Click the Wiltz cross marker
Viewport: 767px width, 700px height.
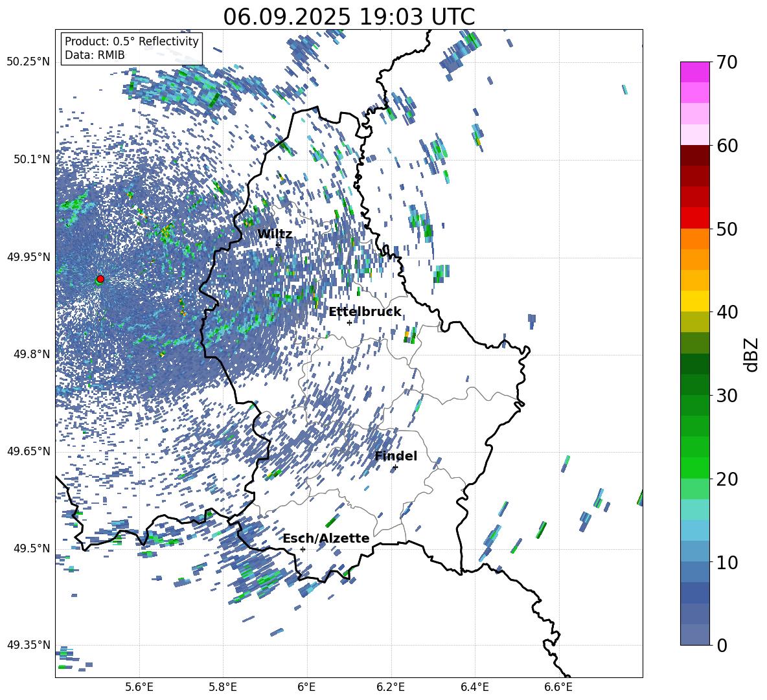(x=278, y=245)
